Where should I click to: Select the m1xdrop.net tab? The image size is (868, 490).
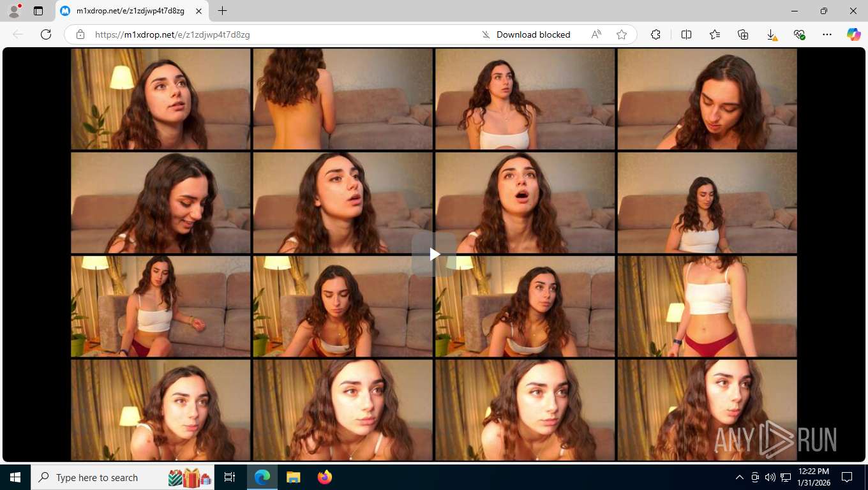click(131, 11)
